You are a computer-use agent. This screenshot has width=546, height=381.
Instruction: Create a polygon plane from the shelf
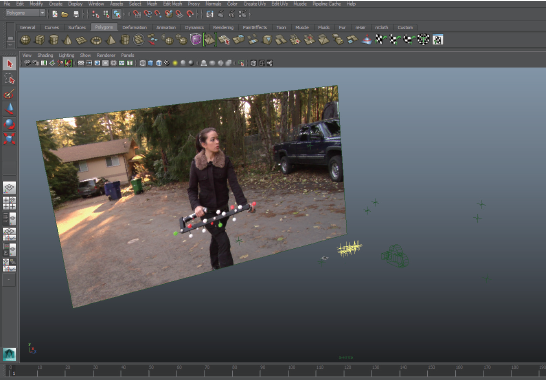(81, 40)
